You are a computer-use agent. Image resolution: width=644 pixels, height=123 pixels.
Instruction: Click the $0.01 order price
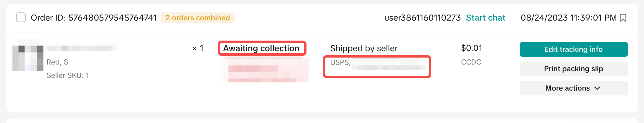pos(472,48)
